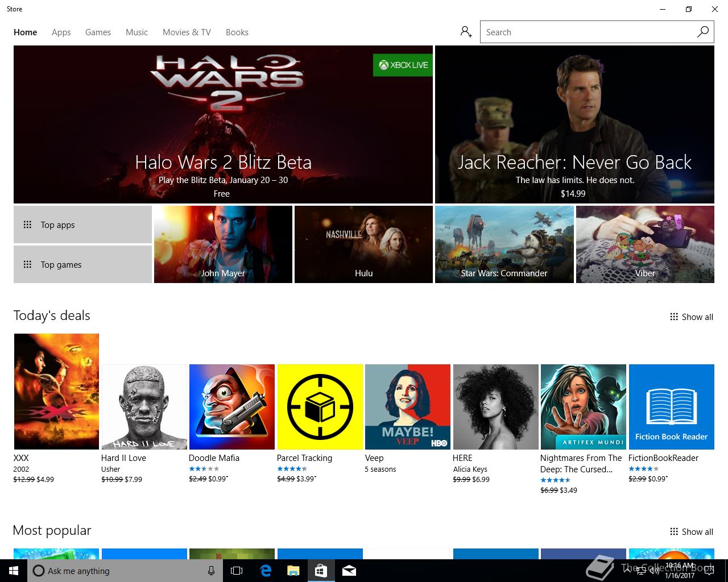Open Halo Wars 2 Blitz Beta banner
The width and height of the screenshot is (728, 582).
tap(223, 124)
